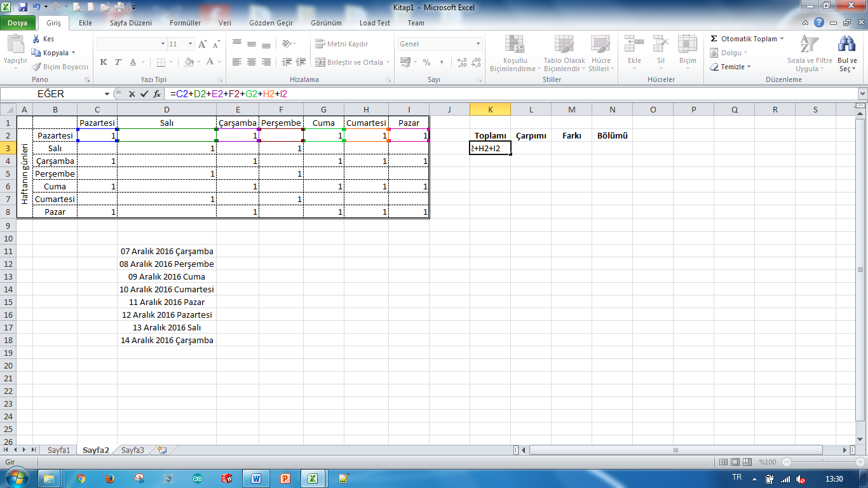Switch to Page Layout view in status bar
Screen dimensions: 868x488
point(735,462)
